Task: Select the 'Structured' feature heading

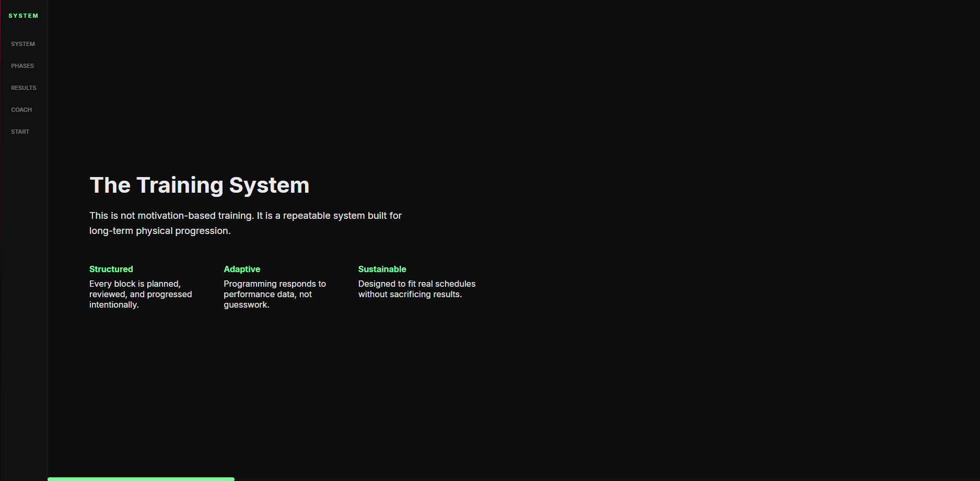Action: 111,269
